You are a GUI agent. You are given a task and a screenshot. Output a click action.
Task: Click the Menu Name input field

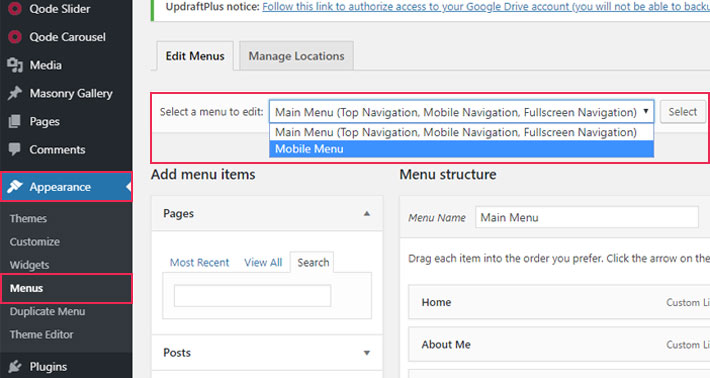click(x=587, y=218)
